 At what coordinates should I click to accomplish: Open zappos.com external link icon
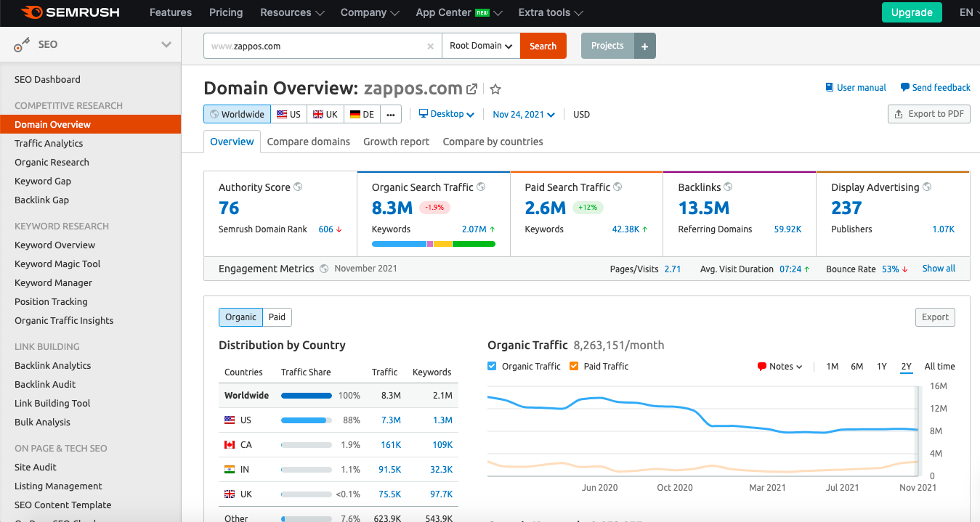coord(472,89)
